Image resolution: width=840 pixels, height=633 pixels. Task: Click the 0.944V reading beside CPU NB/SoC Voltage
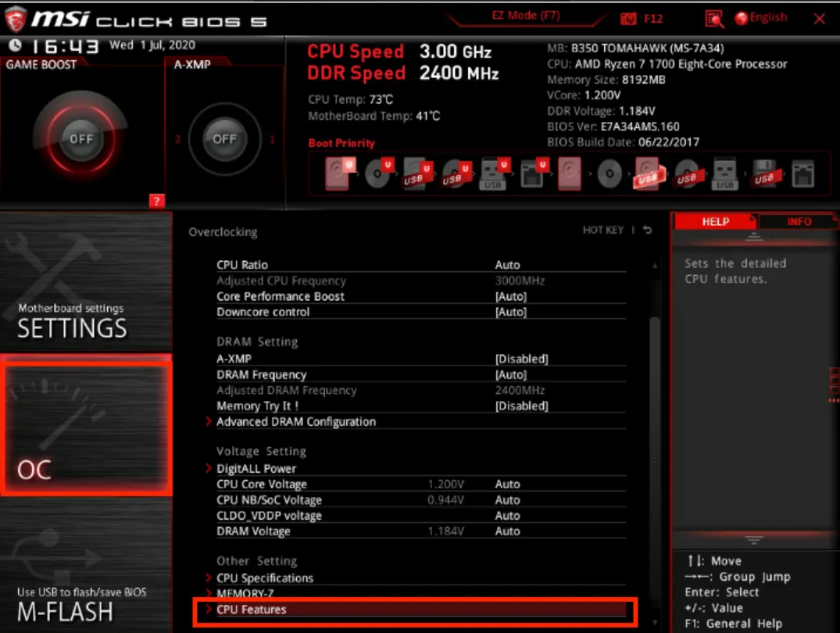(445, 500)
